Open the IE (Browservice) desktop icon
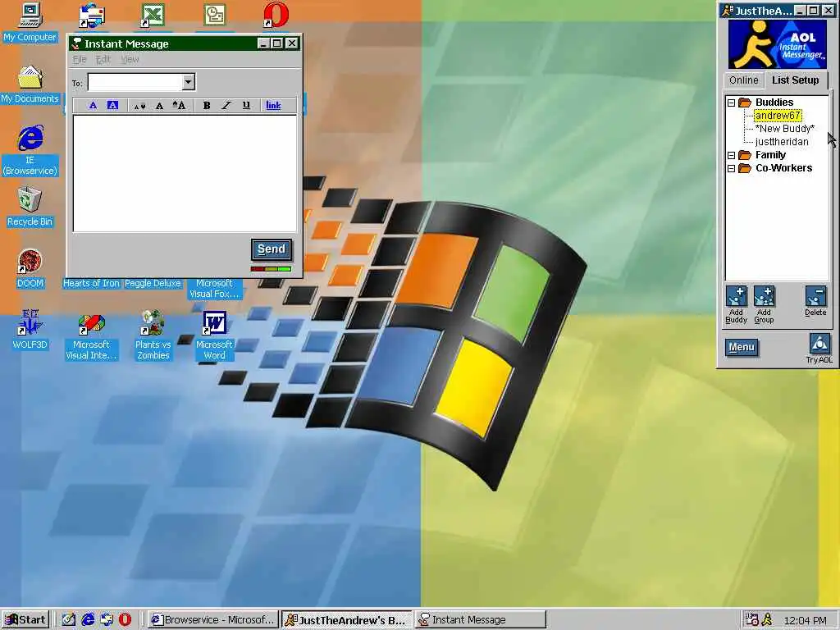 point(30,150)
